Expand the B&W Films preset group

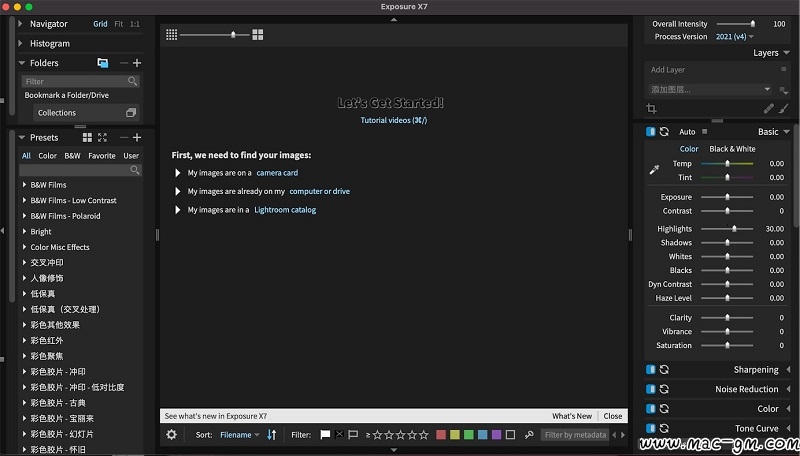click(24, 185)
